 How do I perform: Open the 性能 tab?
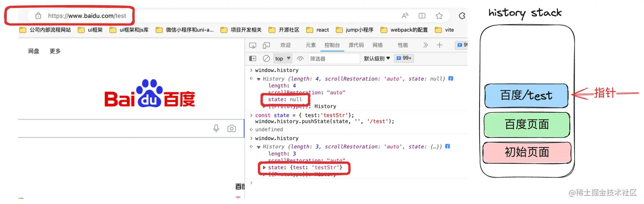[402, 45]
